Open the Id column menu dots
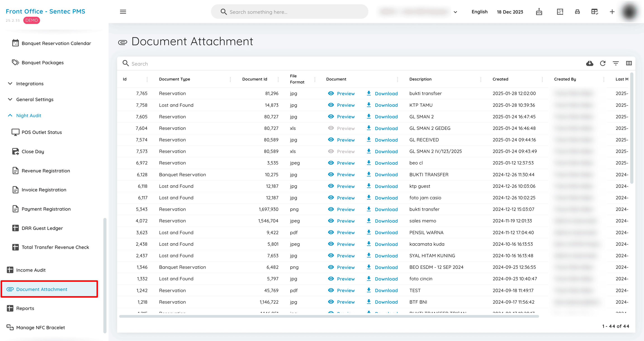Screen dimensions: 644x341 tap(147, 79)
